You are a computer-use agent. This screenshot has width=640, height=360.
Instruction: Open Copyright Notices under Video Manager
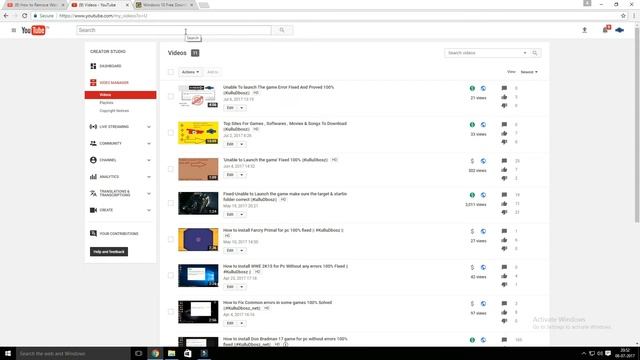(x=114, y=111)
